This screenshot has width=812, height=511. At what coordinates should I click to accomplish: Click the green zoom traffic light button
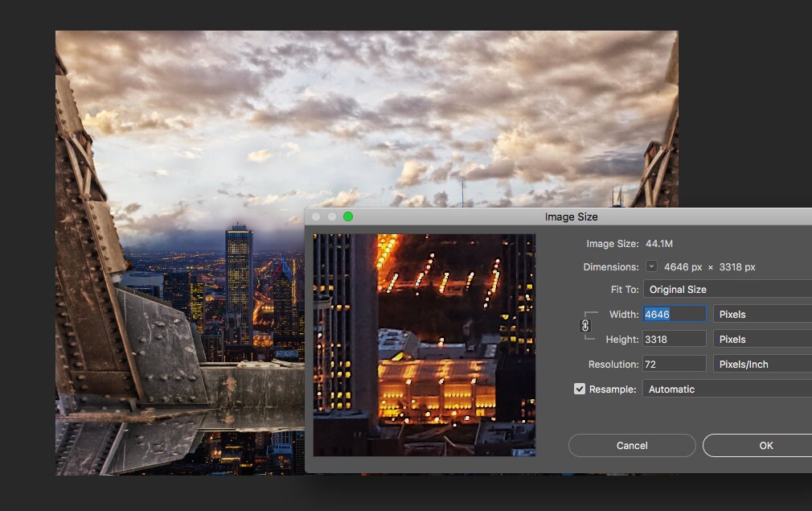[348, 216]
